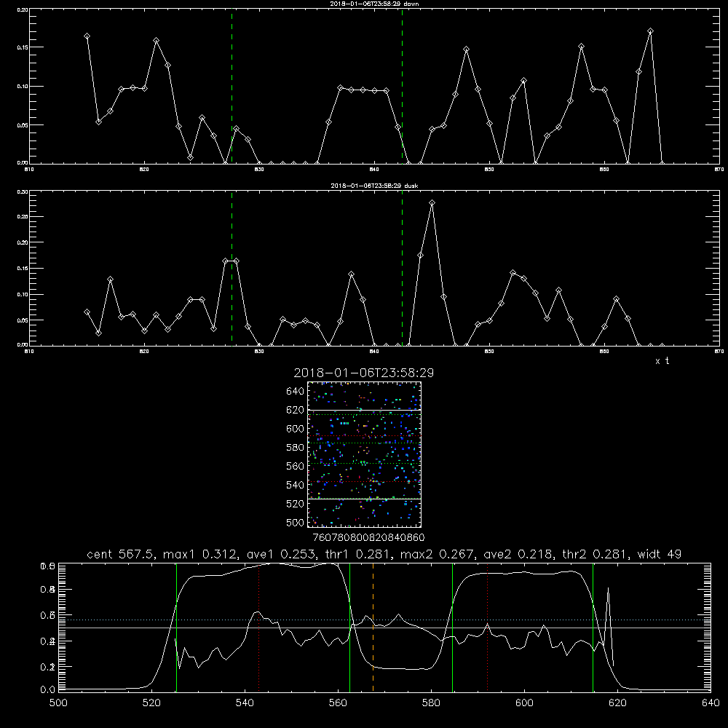
Task: Click the first diamond data point in dawn plot
Action: point(87,36)
